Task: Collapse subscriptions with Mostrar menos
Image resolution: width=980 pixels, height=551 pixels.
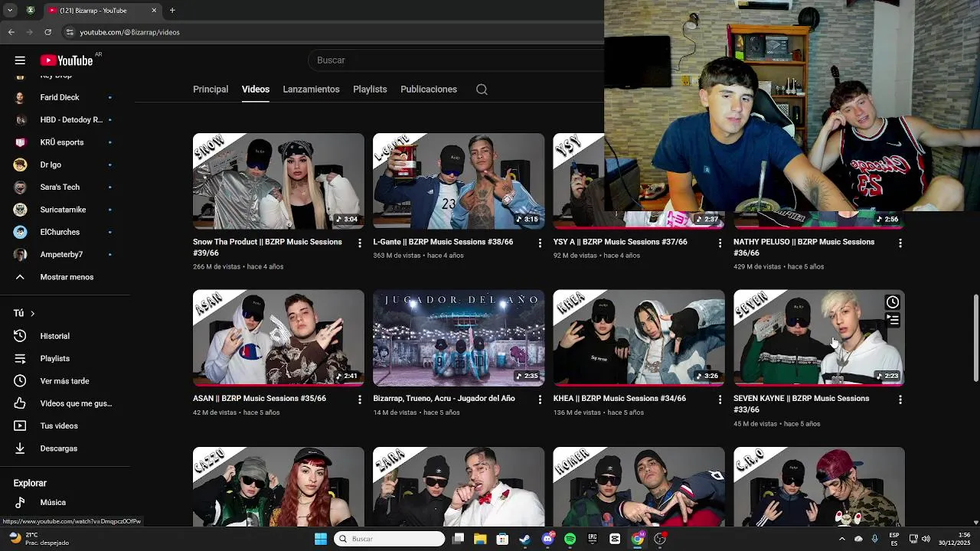Action: pyautogui.click(x=65, y=277)
